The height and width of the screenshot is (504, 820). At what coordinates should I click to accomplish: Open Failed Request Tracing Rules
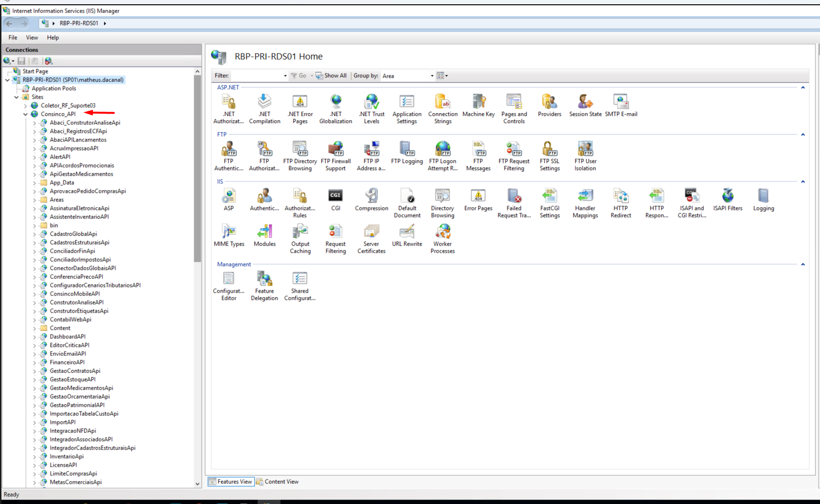click(x=514, y=203)
